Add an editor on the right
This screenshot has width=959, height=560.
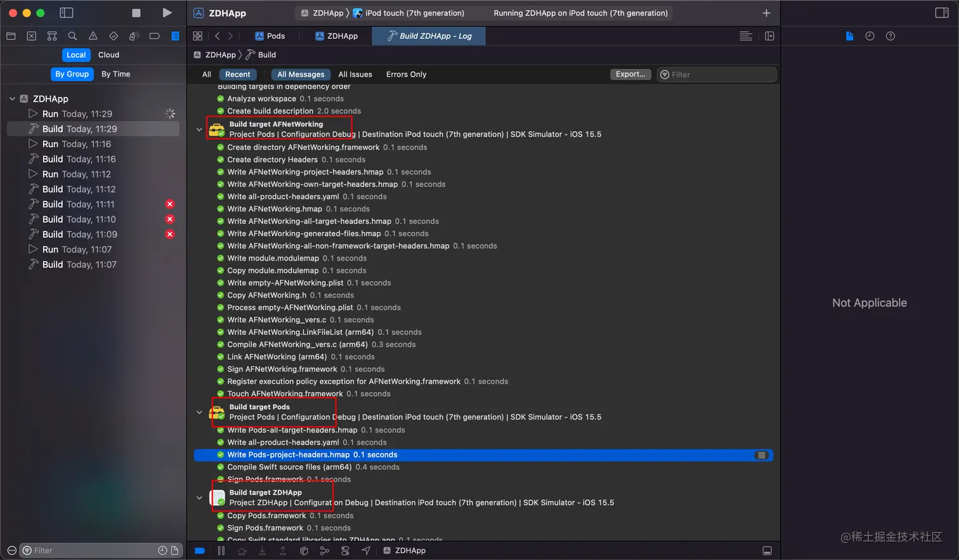[769, 36]
